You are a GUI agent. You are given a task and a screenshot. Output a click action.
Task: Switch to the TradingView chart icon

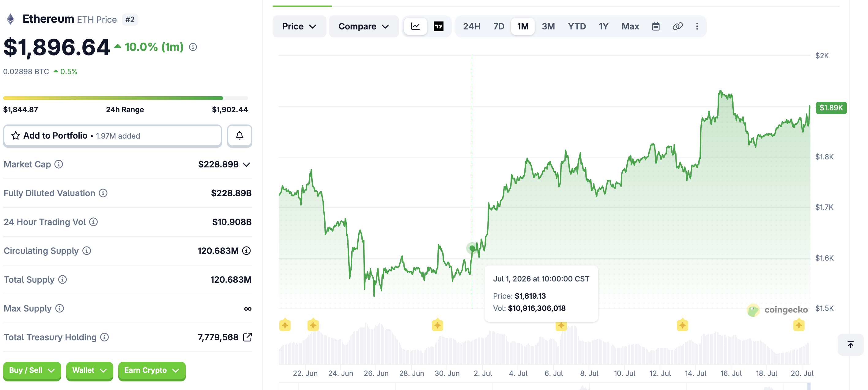tap(438, 26)
